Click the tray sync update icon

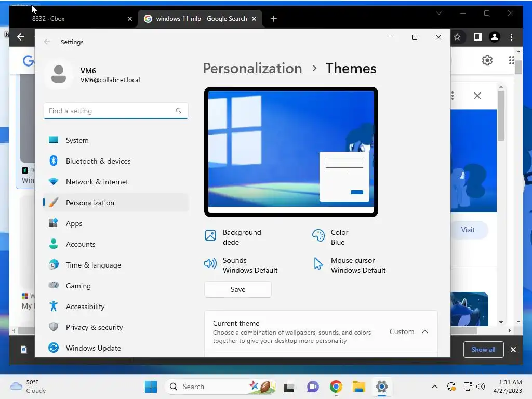coord(451,387)
